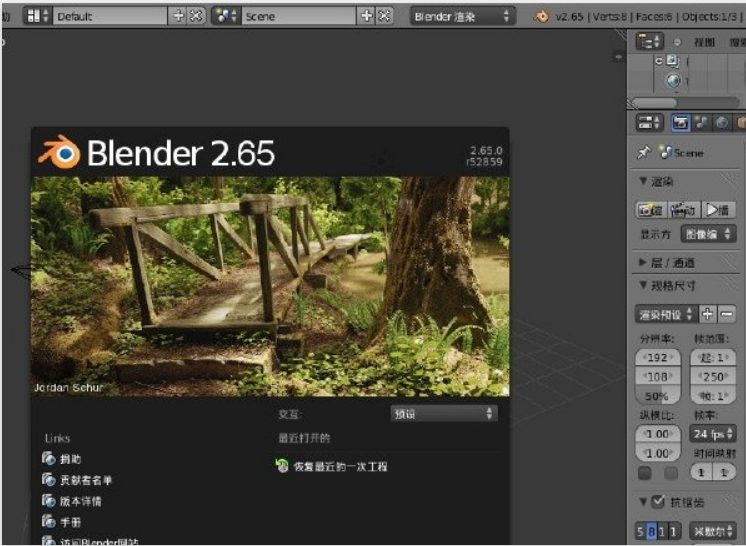This screenshot has height=546, width=746.
Task: Click the large Blender logo on splash screen
Action: pos(60,152)
